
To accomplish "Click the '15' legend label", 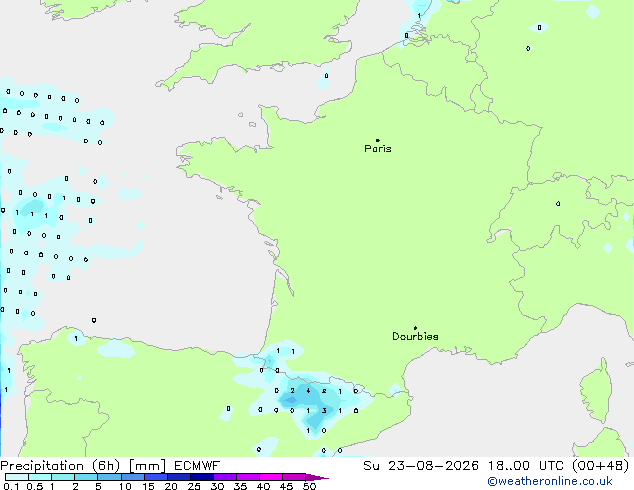I will pos(148,486).
